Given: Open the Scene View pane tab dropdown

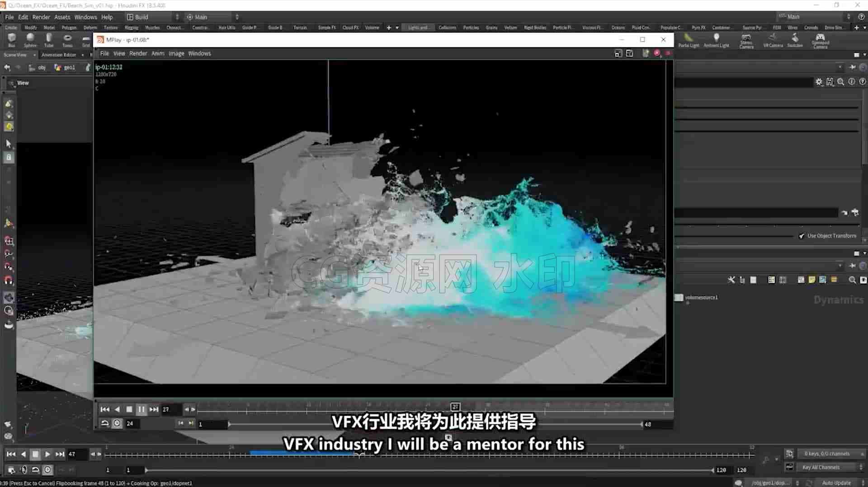Looking at the screenshot, I should (34, 55).
